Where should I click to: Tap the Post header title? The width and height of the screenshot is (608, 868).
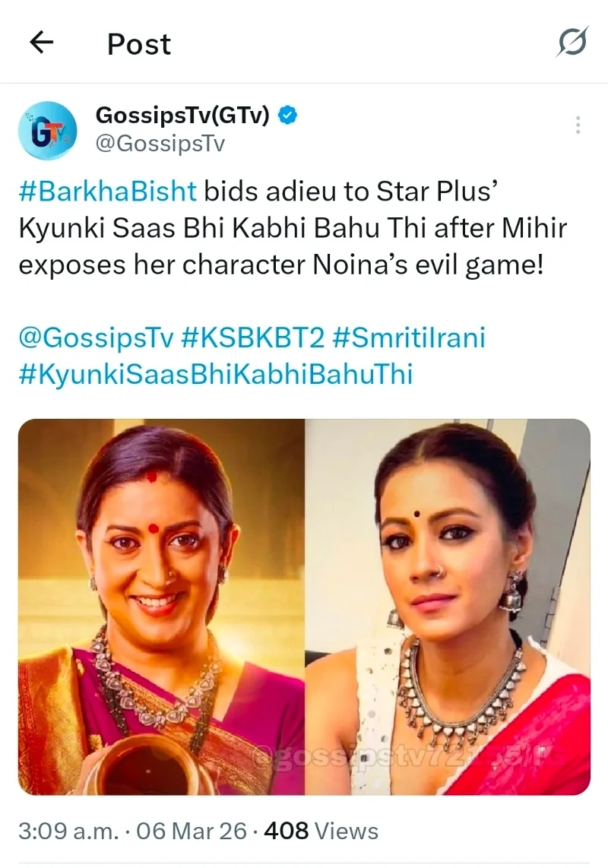click(139, 44)
